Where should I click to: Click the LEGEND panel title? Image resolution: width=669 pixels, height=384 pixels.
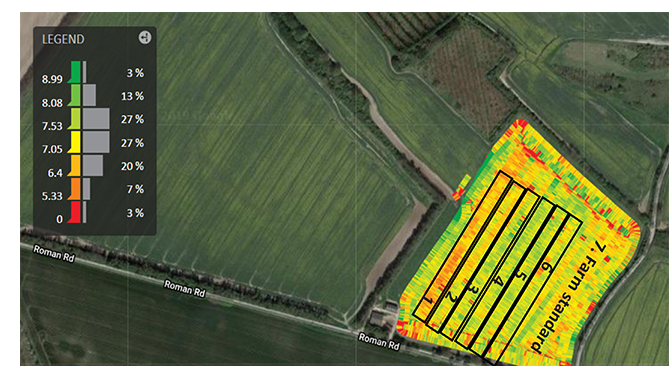(x=63, y=39)
